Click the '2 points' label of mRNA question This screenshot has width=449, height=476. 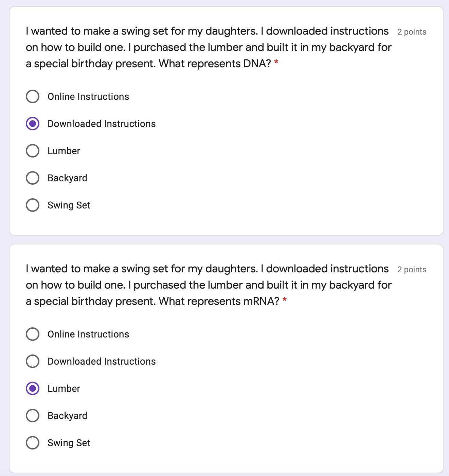coord(412,270)
